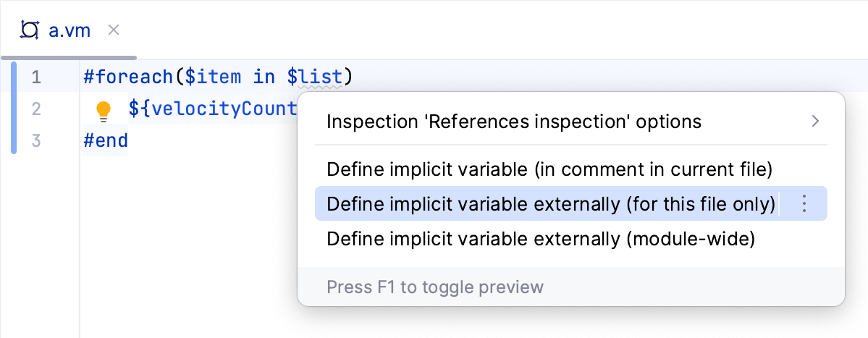Pick 'Define implicit variable externally (module-wide)'
This screenshot has width=868, height=338.
(541, 239)
